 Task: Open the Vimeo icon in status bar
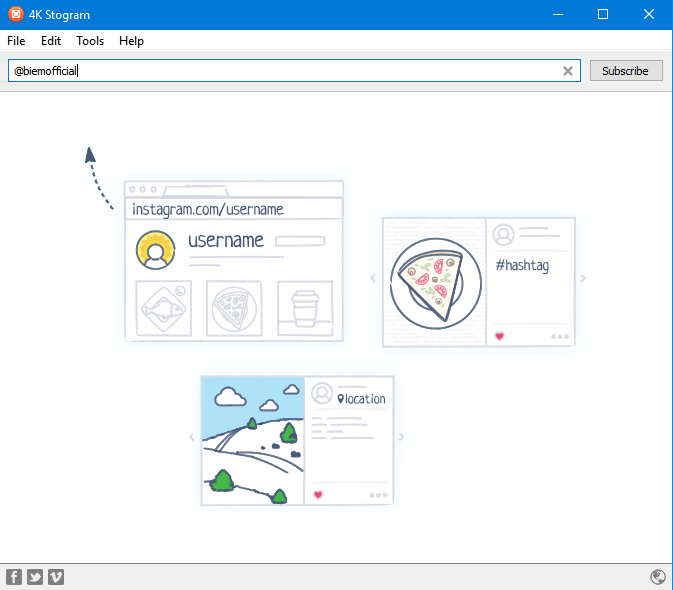click(56, 577)
